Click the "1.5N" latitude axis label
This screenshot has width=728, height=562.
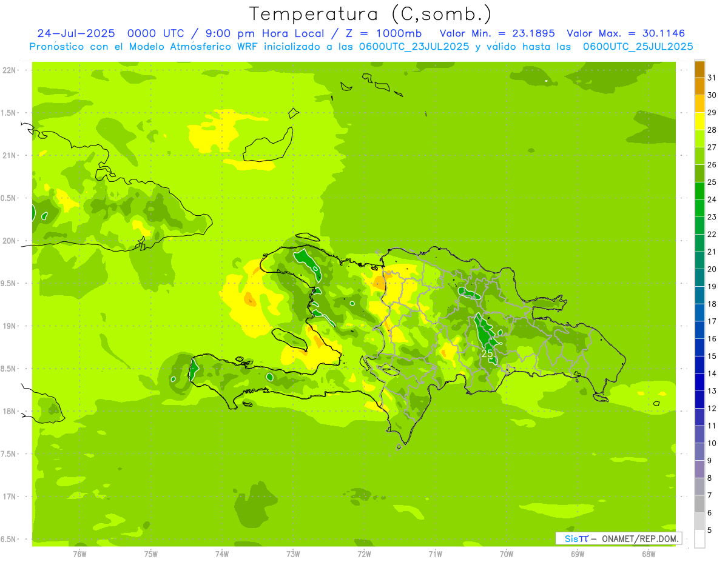pos(9,113)
